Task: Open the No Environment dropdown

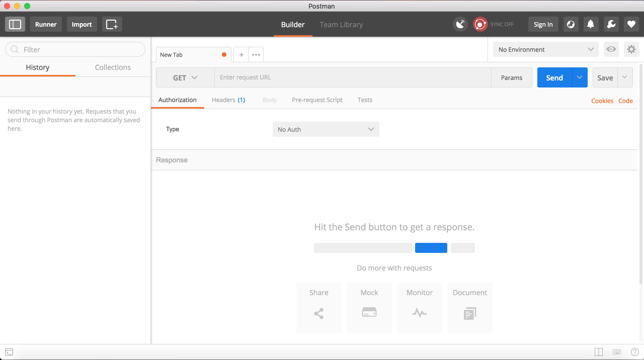Action: pyautogui.click(x=546, y=49)
